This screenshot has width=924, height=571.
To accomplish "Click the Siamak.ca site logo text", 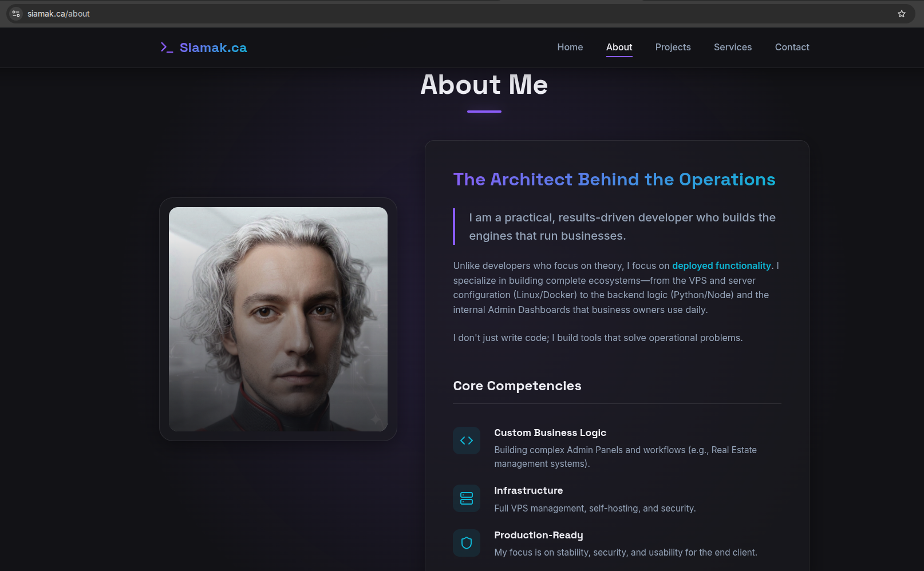I will (213, 47).
